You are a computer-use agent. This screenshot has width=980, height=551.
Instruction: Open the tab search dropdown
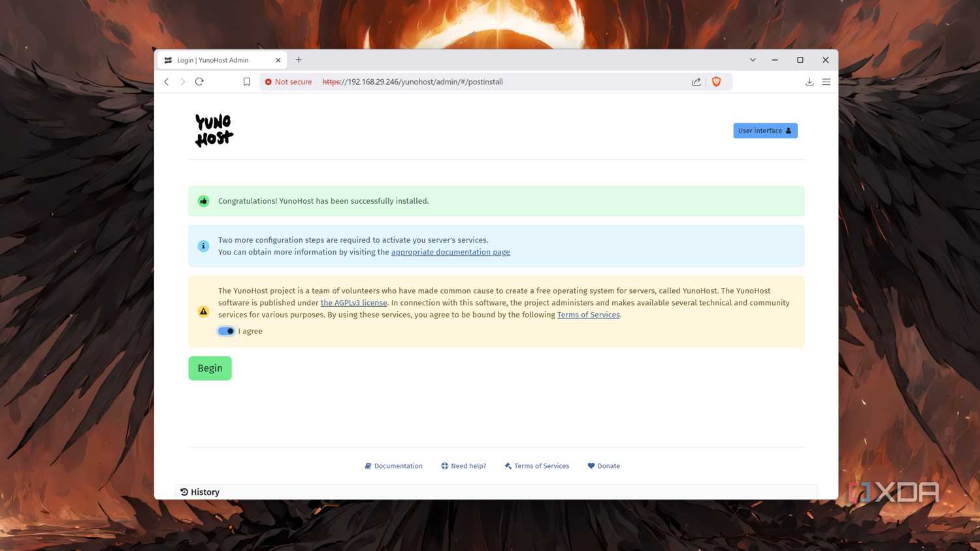tap(753, 59)
